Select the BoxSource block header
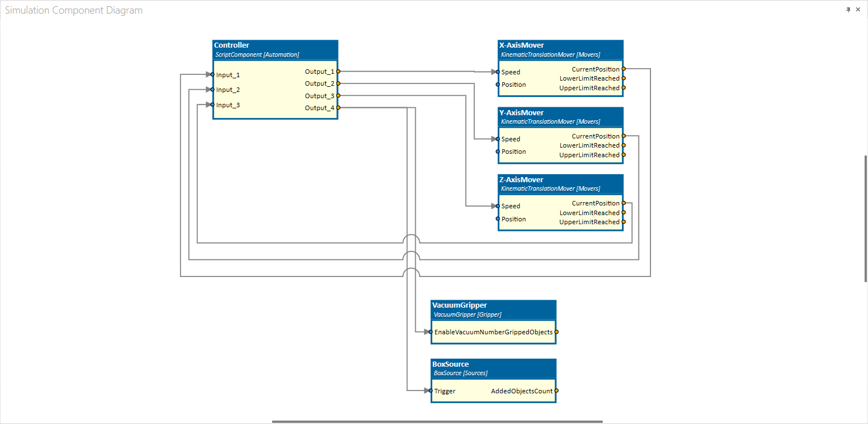Viewport: 868px width, 424px height. tap(493, 368)
